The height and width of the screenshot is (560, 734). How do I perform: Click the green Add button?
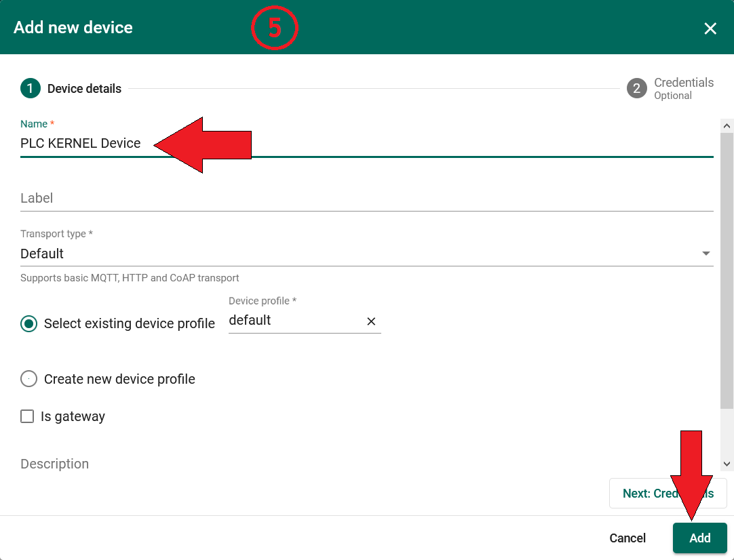coord(699,538)
